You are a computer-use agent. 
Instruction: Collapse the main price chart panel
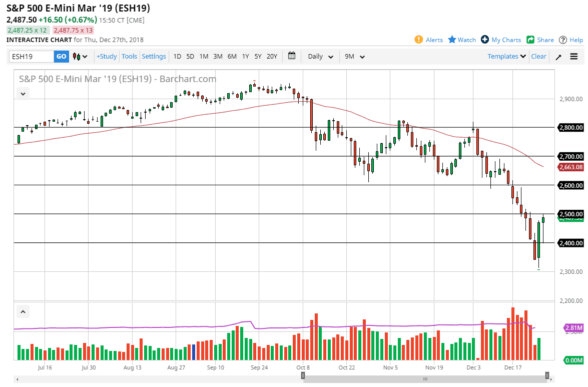(23, 93)
